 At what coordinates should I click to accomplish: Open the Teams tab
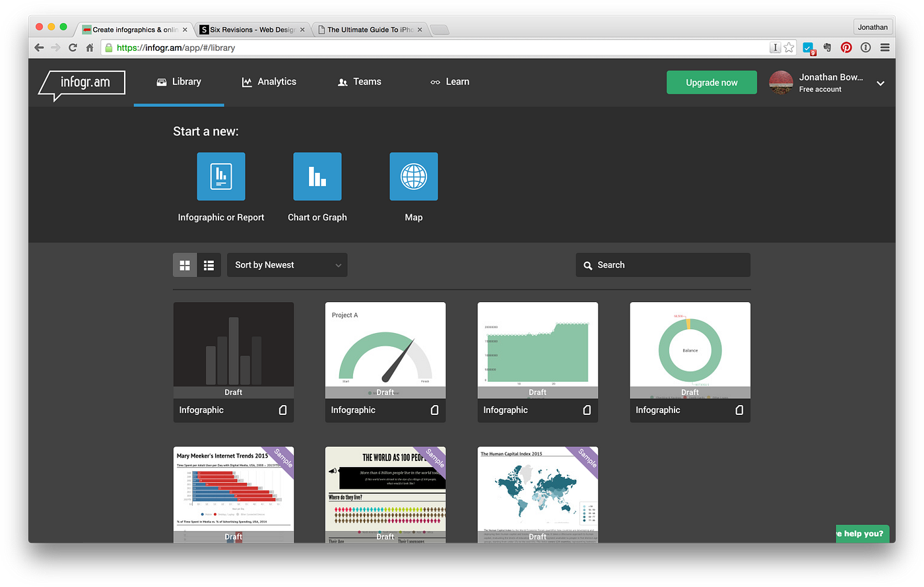[x=360, y=82]
